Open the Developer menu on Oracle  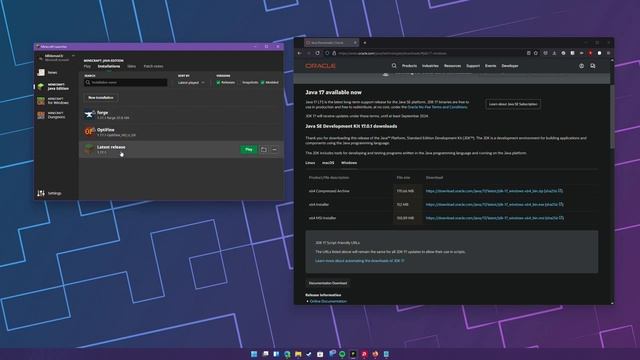[x=510, y=66]
